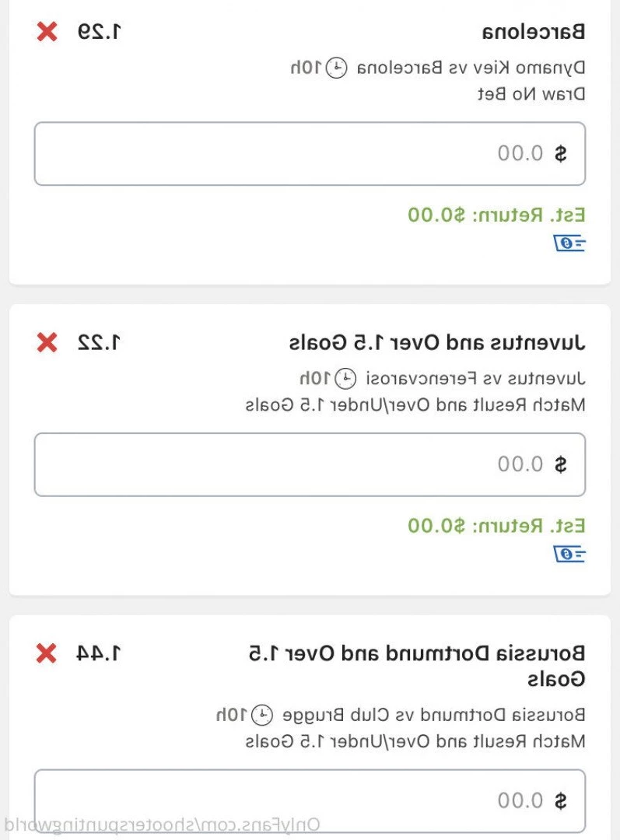620x840 pixels.
Task: Toggle the bonus bet icon under the Juventus stake
Action: pyautogui.click(x=570, y=554)
